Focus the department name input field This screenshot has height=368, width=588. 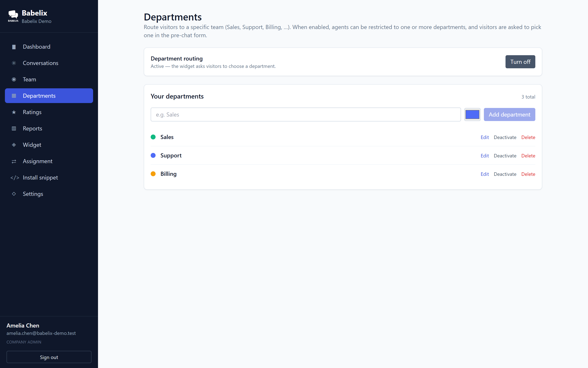tap(306, 114)
